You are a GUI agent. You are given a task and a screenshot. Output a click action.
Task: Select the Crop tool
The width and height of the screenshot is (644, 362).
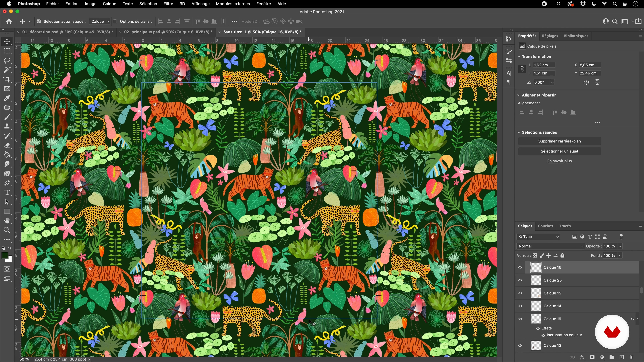[x=7, y=79]
